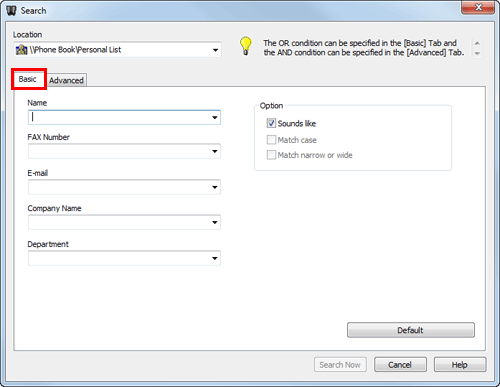Viewport: 500px width, 387px height.
Task: Enable the Match case checkbox
Action: coord(271,140)
